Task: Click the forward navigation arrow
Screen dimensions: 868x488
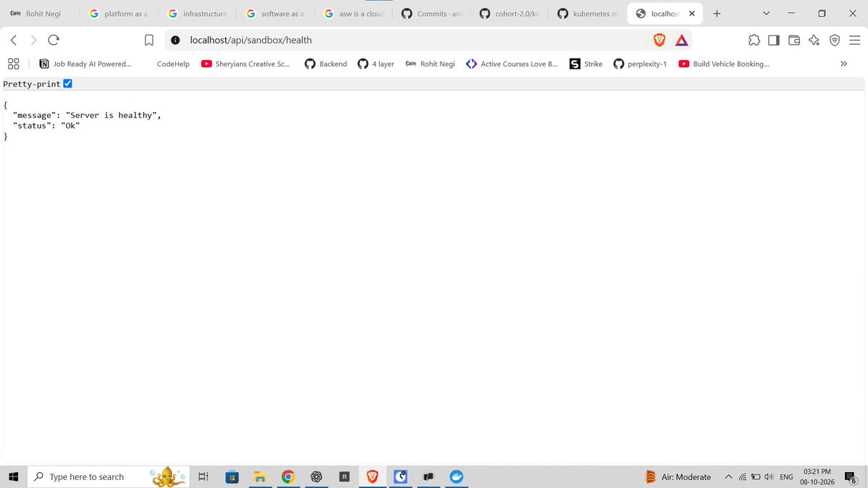Action: point(33,40)
